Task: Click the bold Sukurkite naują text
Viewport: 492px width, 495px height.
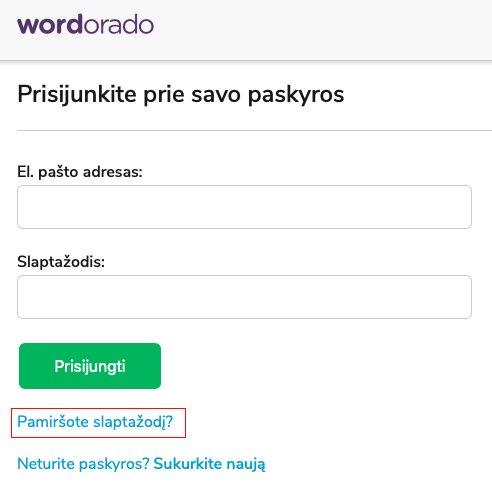Action: click(x=209, y=464)
